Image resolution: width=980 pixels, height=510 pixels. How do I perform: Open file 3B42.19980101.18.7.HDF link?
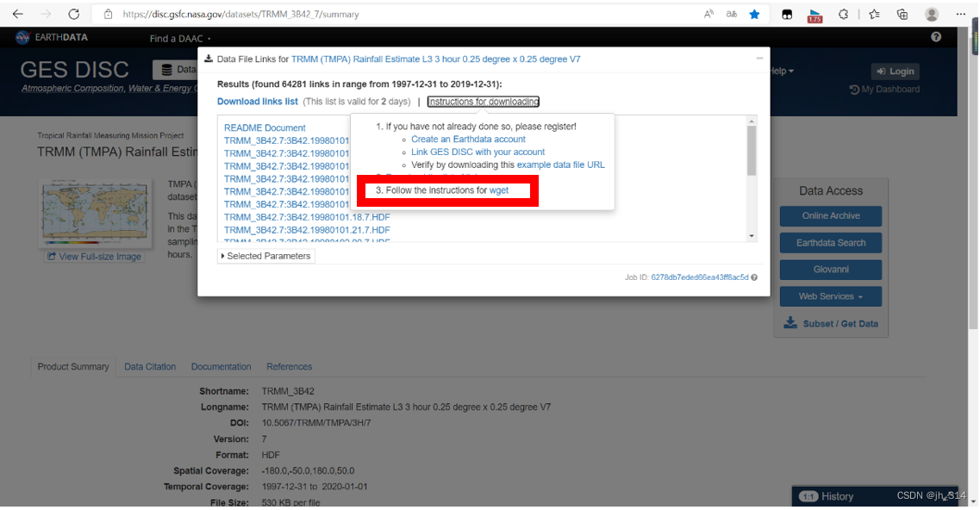[307, 217]
